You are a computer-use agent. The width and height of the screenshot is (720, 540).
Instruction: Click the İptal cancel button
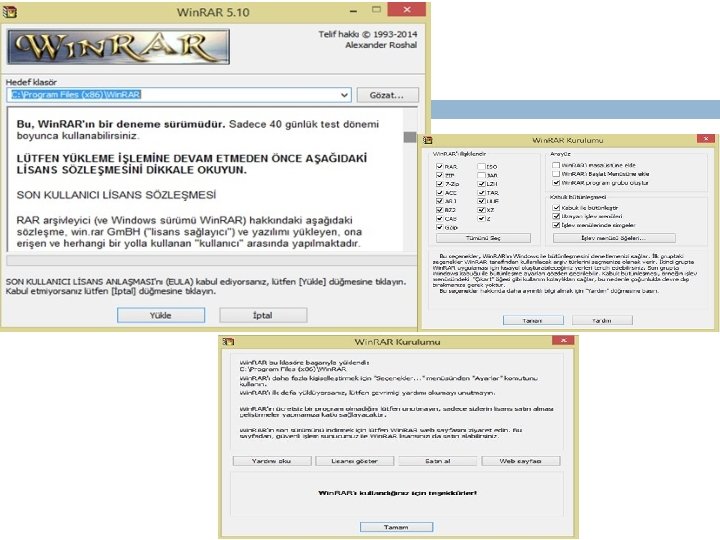[263, 315]
